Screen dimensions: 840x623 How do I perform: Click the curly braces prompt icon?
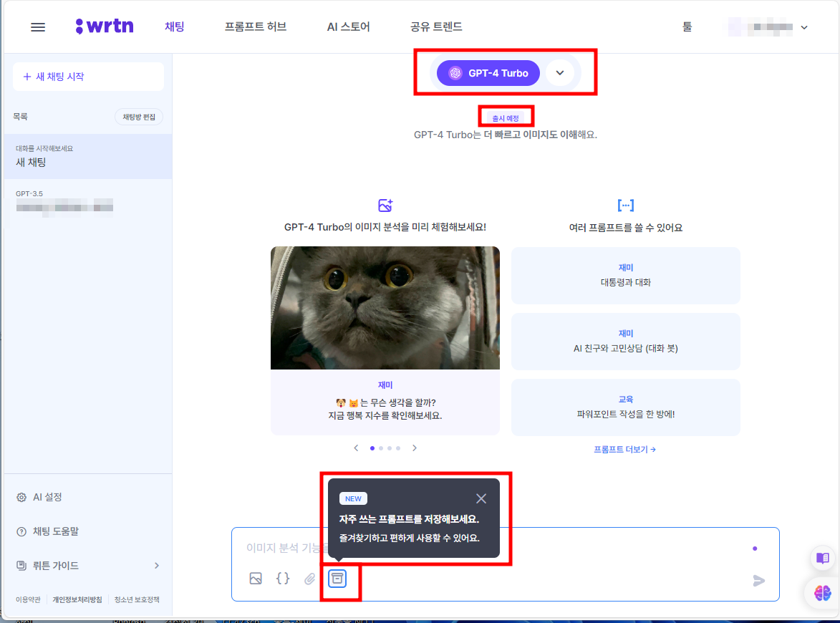click(x=283, y=579)
